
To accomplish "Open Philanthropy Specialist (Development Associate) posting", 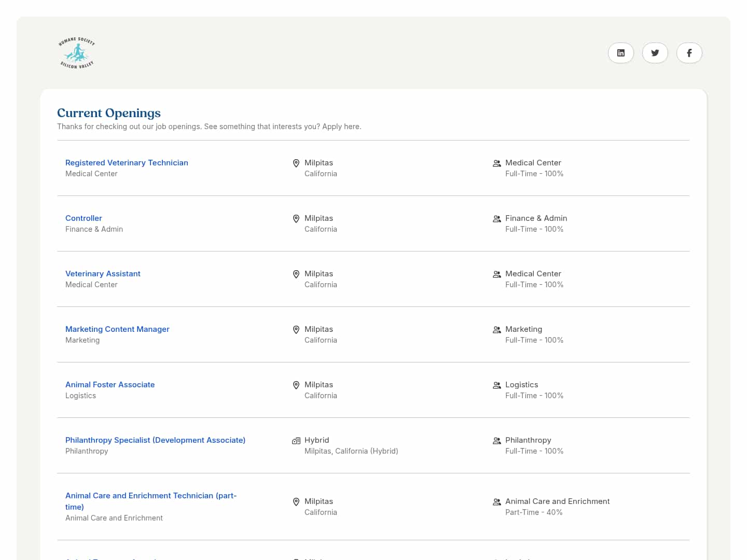I will [155, 440].
